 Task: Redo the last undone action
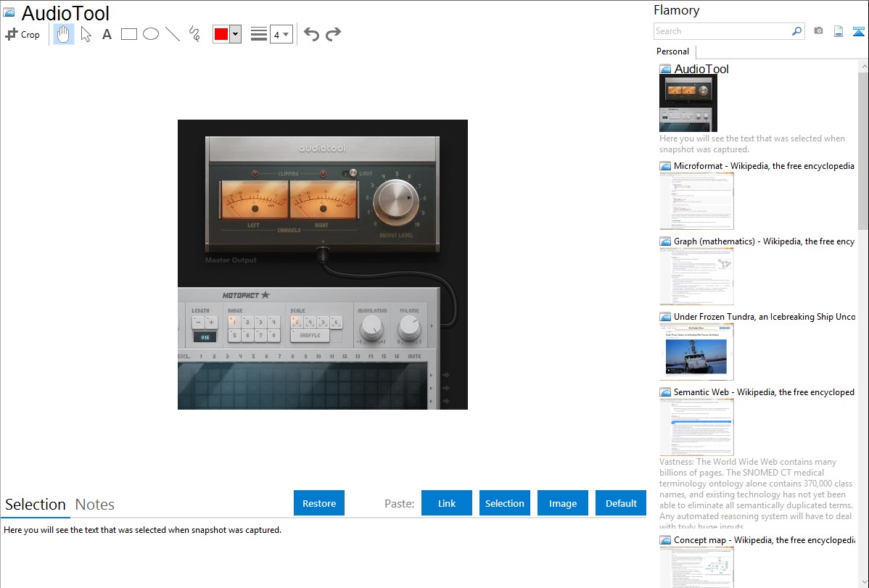pyautogui.click(x=333, y=34)
